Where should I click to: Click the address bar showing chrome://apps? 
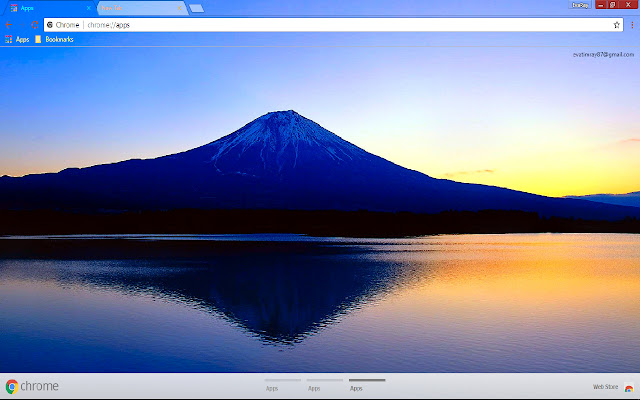tap(333, 25)
